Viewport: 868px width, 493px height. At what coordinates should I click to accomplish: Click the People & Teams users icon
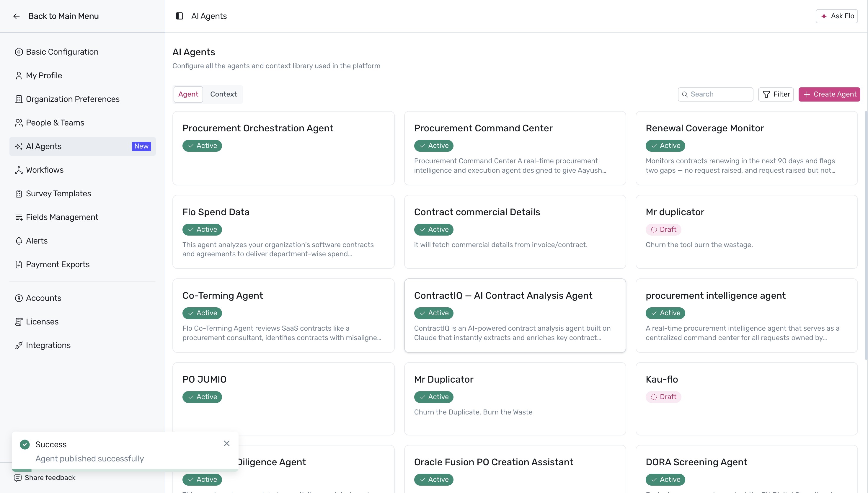pyautogui.click(x=19, y=123)
